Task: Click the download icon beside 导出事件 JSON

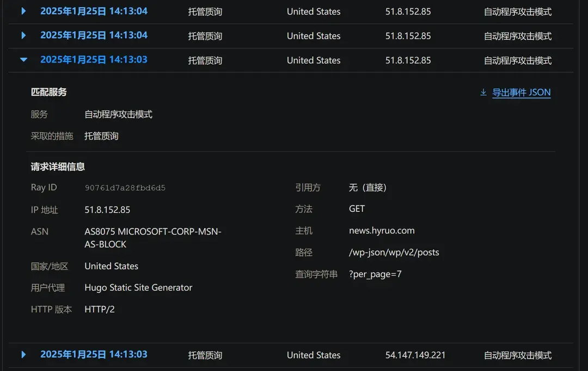Action: click(483, 92)
